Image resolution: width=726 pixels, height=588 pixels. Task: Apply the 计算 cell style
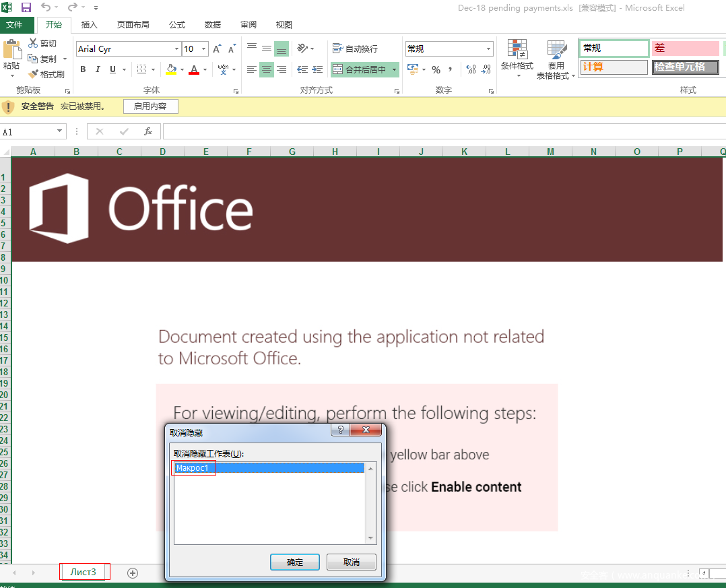click(614, 67)
